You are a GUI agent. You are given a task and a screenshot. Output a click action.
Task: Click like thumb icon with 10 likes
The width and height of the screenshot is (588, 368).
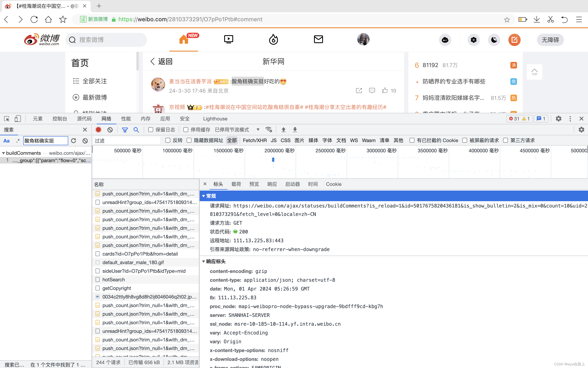click(x=385, y=91)
